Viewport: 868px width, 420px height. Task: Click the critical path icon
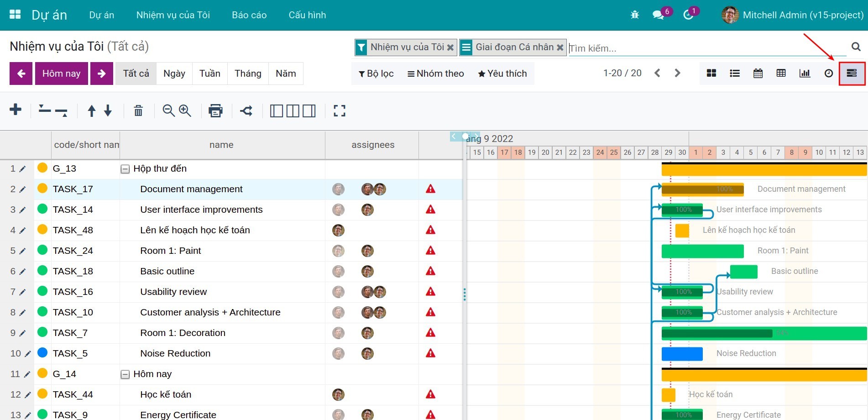point(246,110)
